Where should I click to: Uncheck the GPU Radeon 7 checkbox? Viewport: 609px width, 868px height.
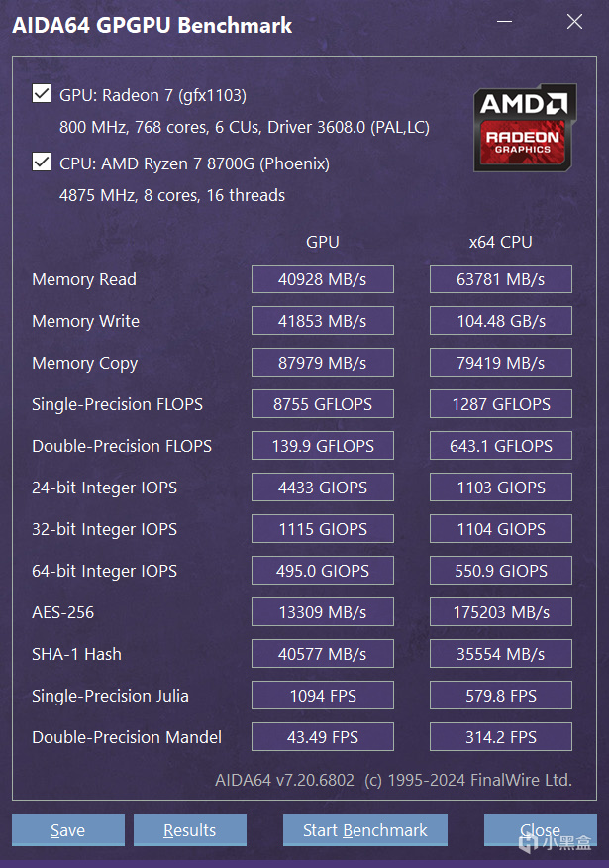click(42, 94)
